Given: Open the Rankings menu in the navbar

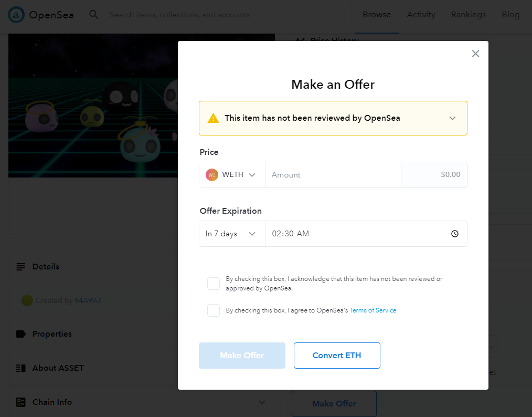Looking at the screenshot, I should 468,14.
